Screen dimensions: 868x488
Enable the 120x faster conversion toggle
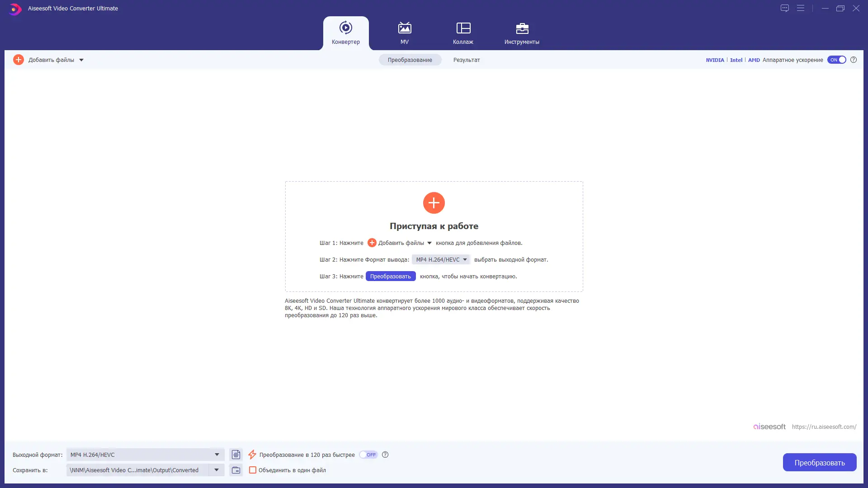pyautogui.click(x=368, y=455)
